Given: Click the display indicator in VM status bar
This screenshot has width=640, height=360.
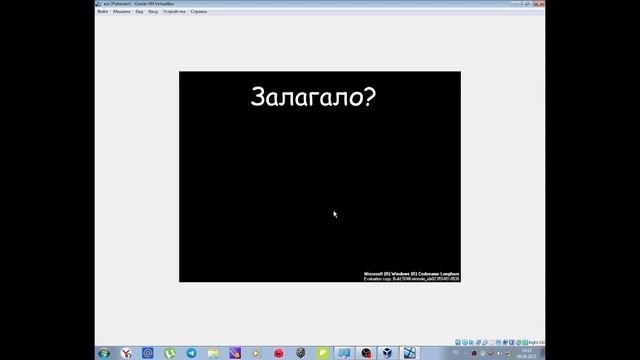Looking at the screenshot, I should click(x=498, y=342).
